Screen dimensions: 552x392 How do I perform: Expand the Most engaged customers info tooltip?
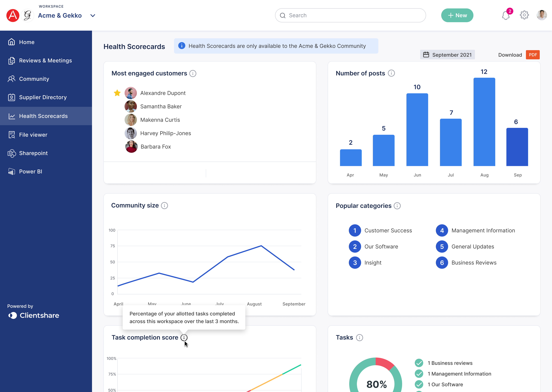[193, 73]
